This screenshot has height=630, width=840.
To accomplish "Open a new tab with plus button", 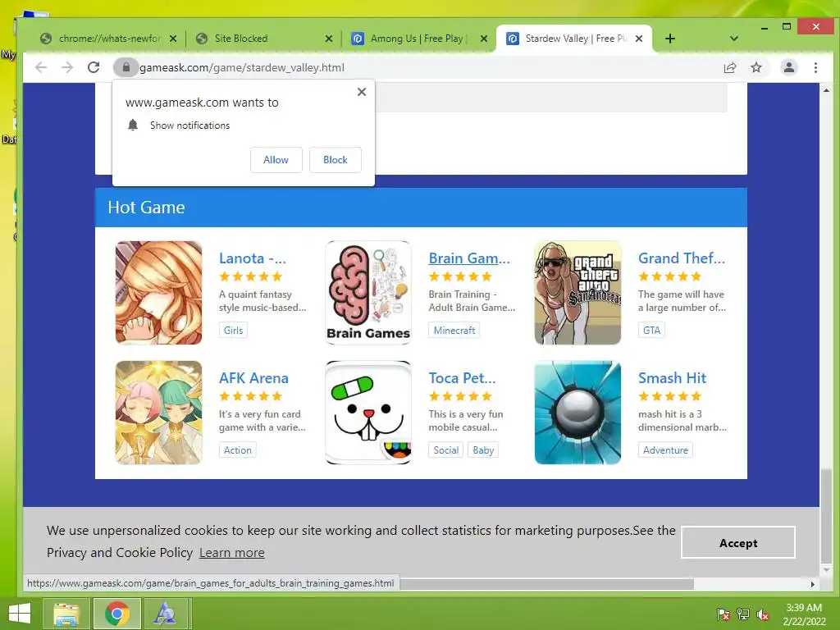I will (x=669, y=39).
